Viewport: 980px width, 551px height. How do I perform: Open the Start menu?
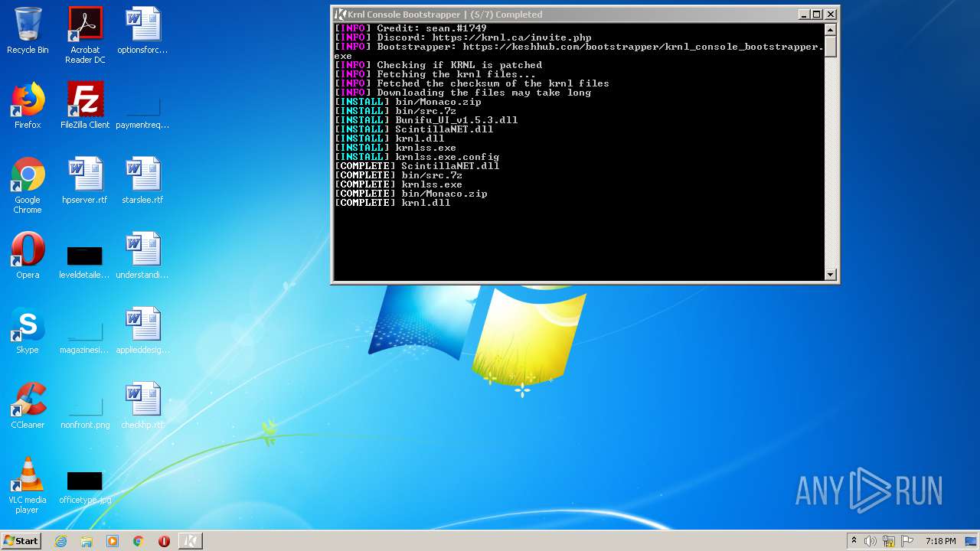pos(21,541)
